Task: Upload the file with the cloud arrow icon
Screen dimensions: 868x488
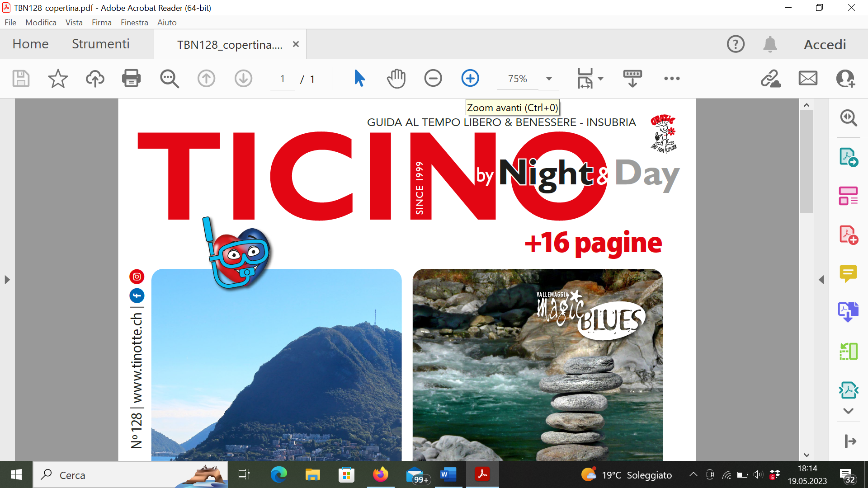Action: 95,79
